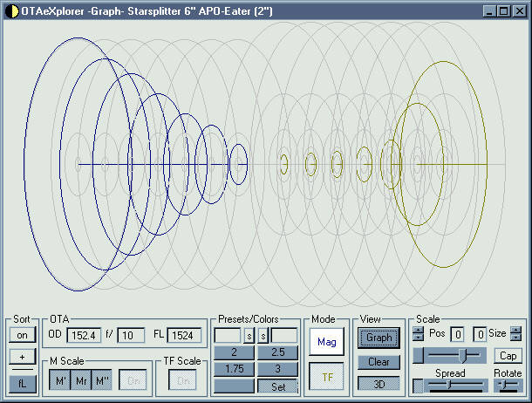Screen dimensions: 532x403
Task: Click the Scale slider thumb beside Cap
Action: (463, 356)
